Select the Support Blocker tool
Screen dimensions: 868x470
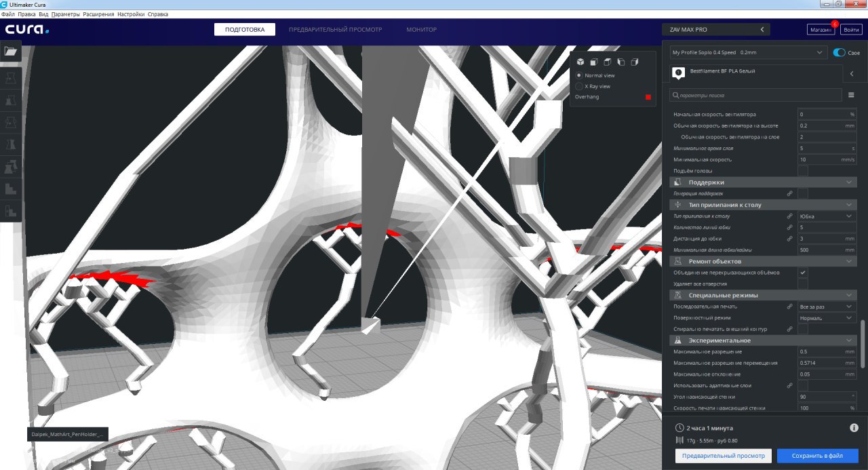pos(11,189)
